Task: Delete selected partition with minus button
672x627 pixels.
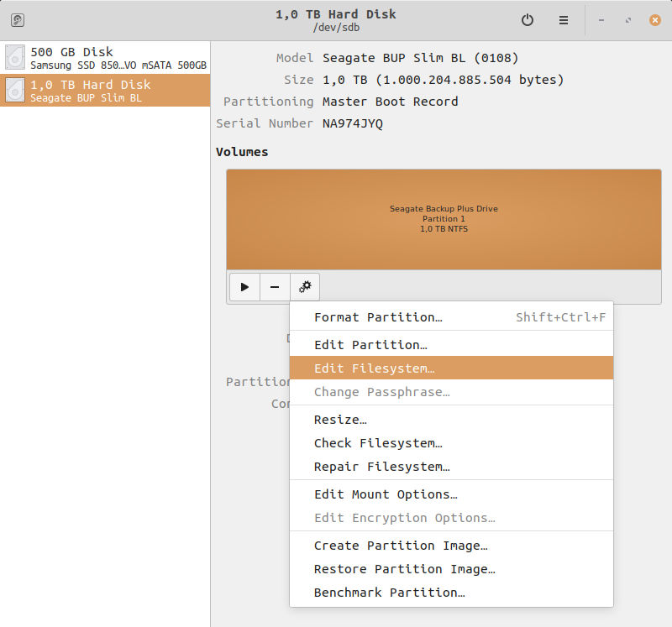Action: pyautogui.click(x=275, y=287)
